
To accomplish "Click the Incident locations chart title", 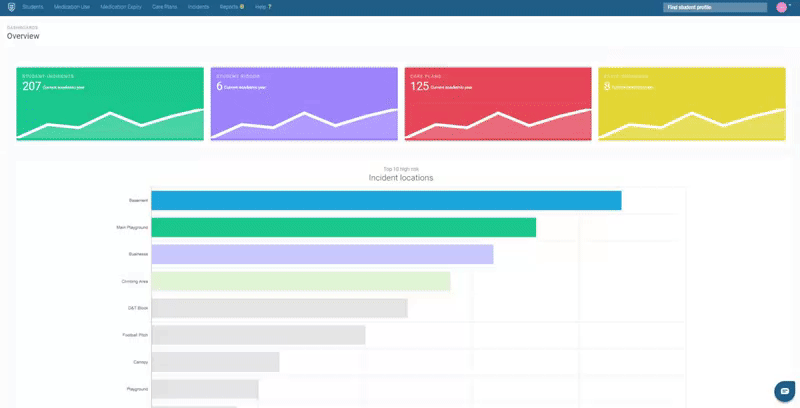I will click(x=401, y=178).
